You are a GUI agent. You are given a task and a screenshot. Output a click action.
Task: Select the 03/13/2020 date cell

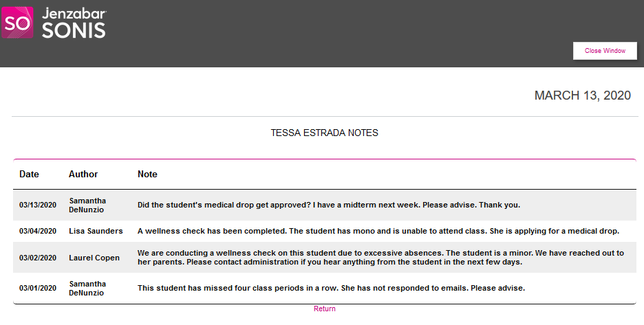[38, 205]
